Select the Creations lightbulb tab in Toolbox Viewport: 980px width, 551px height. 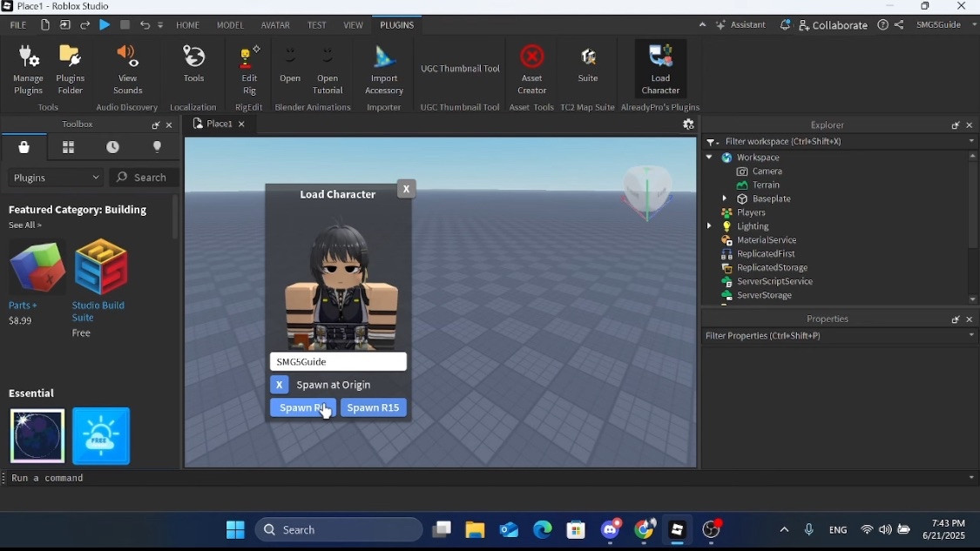click(x=157, y=147)
